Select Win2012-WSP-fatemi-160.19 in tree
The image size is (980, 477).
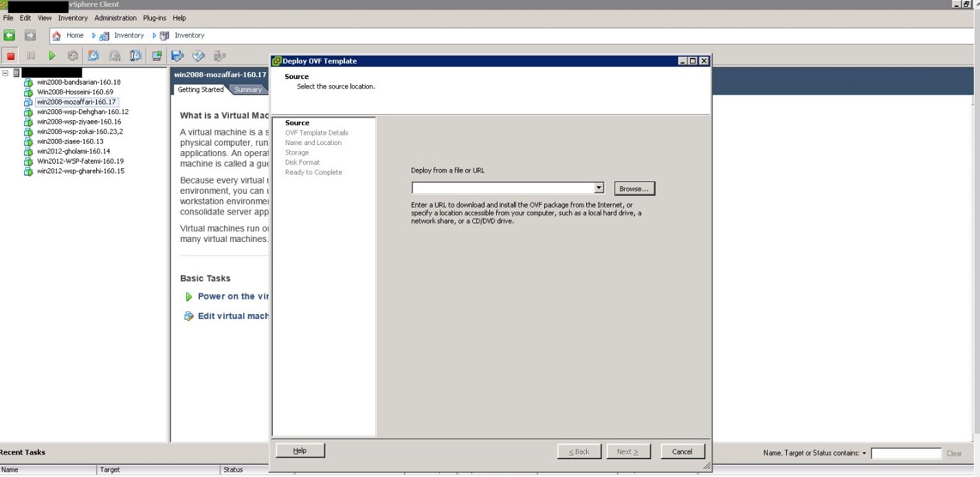[x=80, y=162]
